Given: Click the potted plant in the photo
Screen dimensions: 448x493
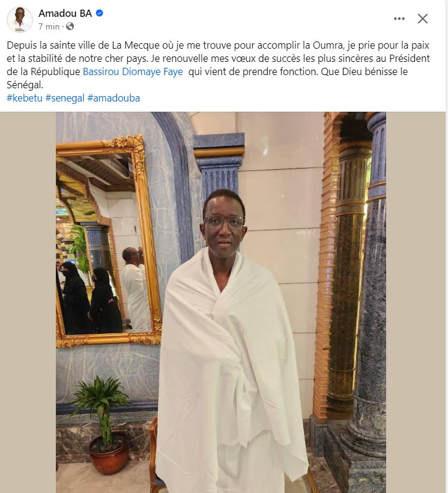Looking at the screenshot, I should [103, 425].
